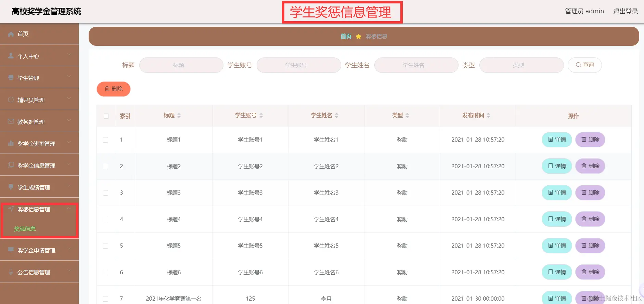Image resolution: width=644 pixels, height=304 pixels.
Task: Sort by 发布时间 using the sort arrows
Action: 488,116
